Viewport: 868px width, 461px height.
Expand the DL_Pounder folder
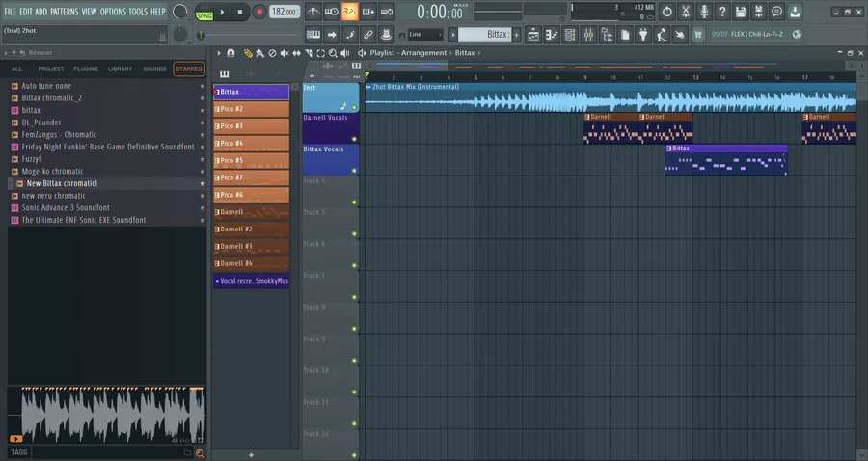click(x=14, y=122)
